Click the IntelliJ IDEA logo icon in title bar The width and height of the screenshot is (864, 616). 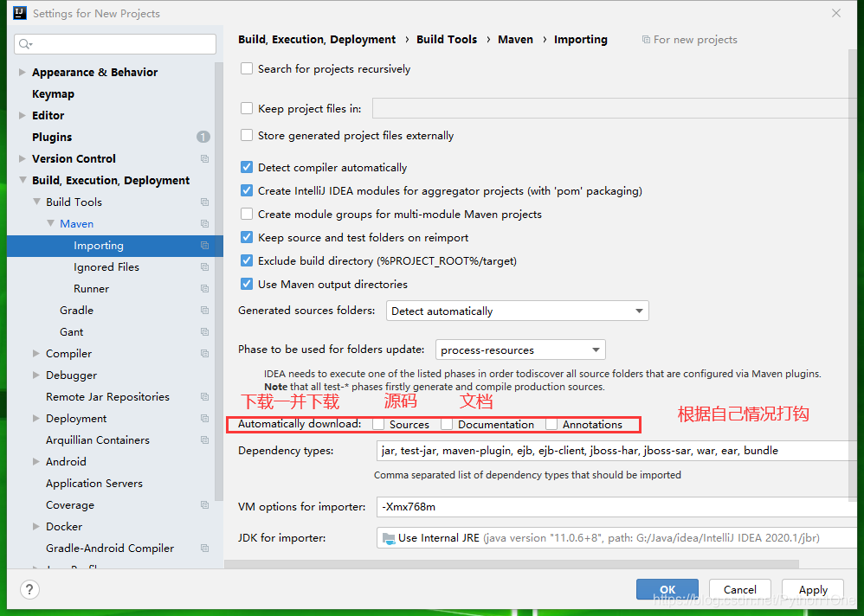20,13
